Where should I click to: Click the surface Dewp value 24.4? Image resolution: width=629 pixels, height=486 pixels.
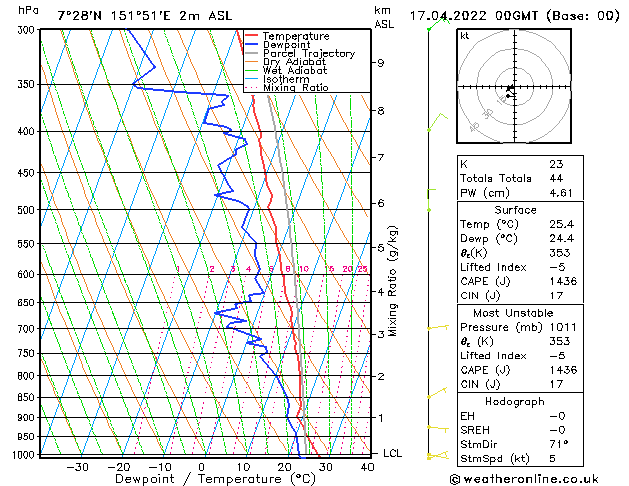(562, 239)
